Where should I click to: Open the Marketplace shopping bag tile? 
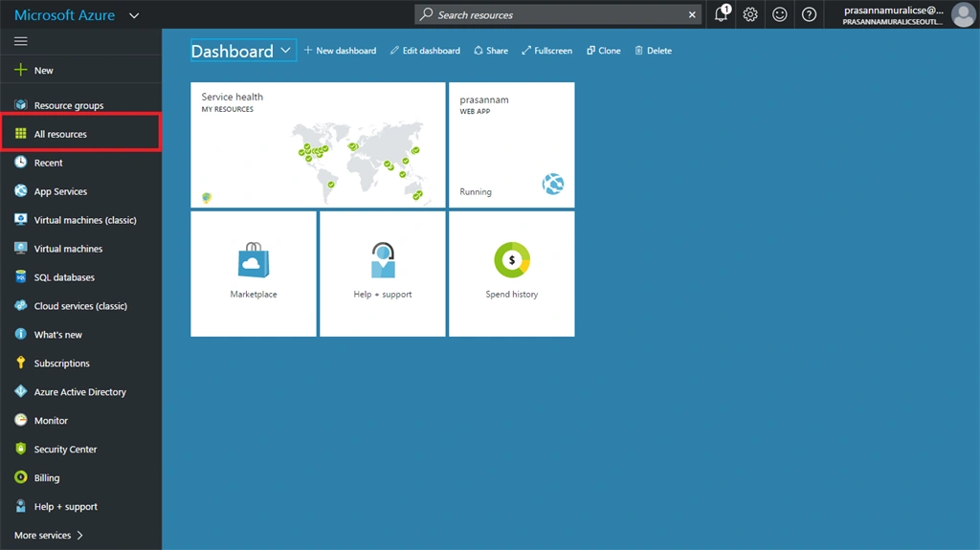pos(253,274)
